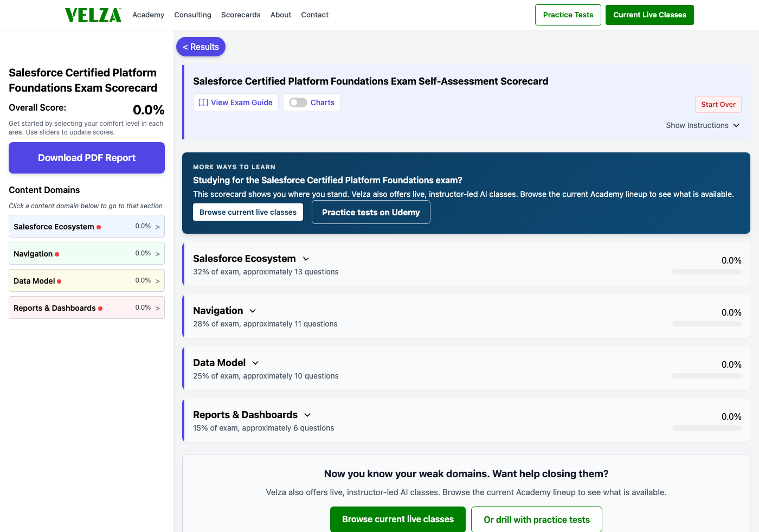Click the Practice Tests header button
Viewport: 759px width, 532px height.
coord(568,15)
